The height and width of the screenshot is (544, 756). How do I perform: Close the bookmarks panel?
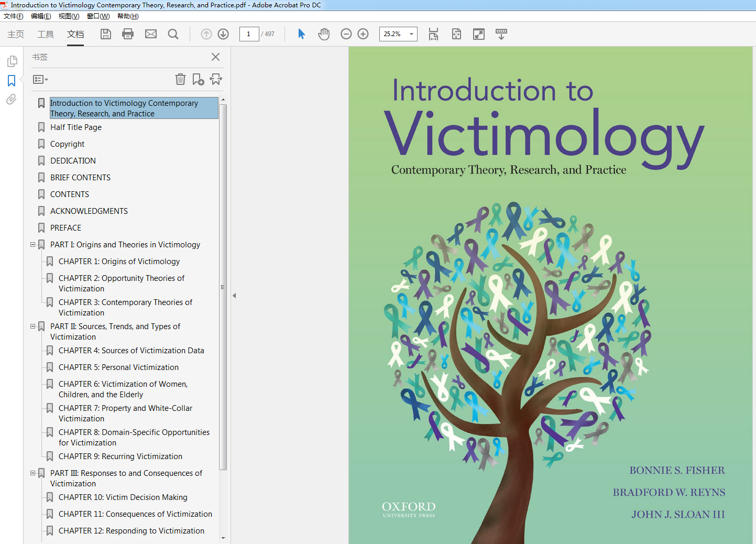click(x=215, y=57)
